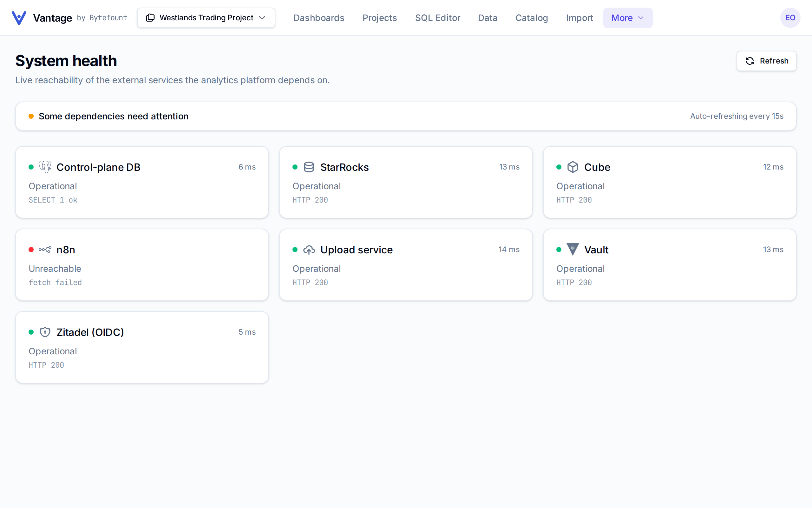Click the PostgreSQL elephant icon on Control-plane DB
The width and height of the screenshot is (812, 508).
coord(45,167)
